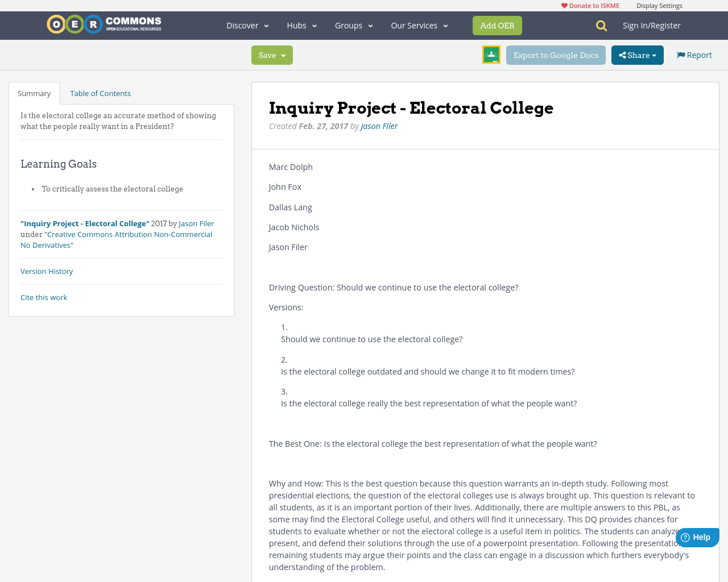This screenshot has width=728, height=582.
Task: Open the Share dropdown menu
Action: pos(637,55)
